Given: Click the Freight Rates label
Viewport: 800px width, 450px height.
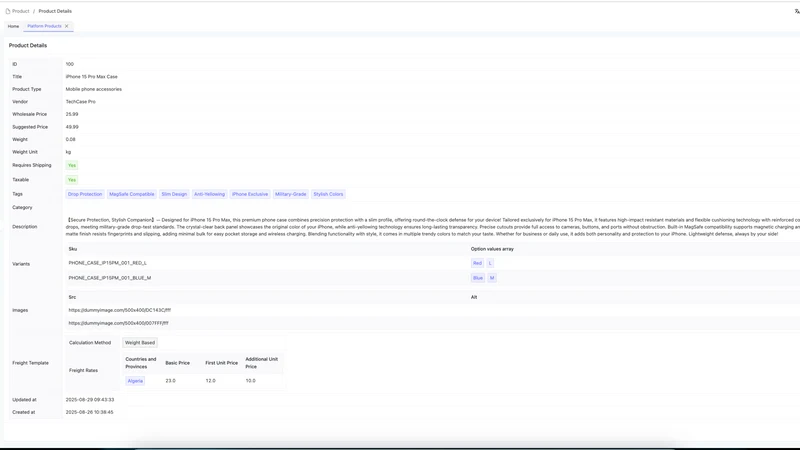Looking at the screenshot, I should (83, 371).
